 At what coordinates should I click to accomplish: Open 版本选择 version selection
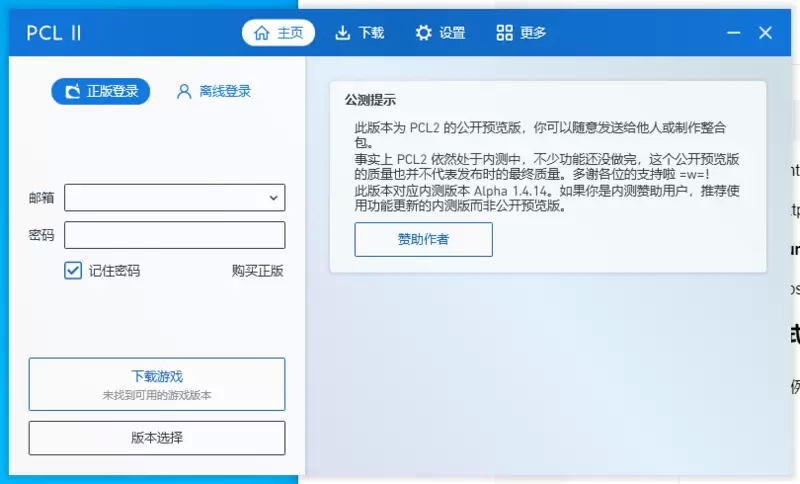point(157,438)
